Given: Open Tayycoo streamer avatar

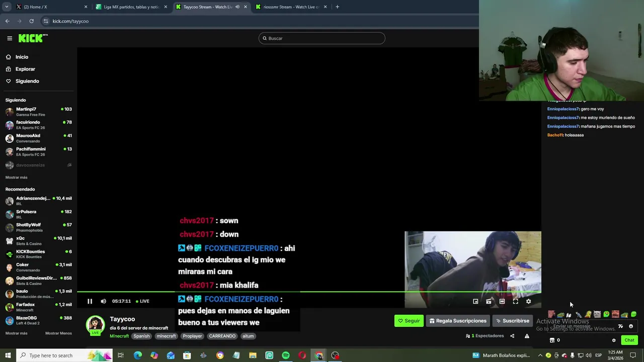Looking at the screenshot, I should pyautogui.click(x=95, y=325).
